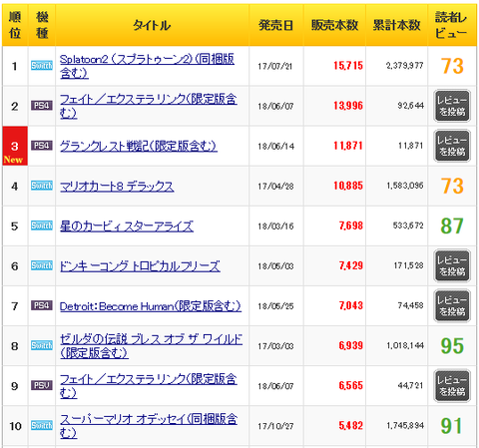Click the red rank 3 New badge
The height and width of the screenshot is (448, 479).
pyautogui.click(x=15, y=146)
